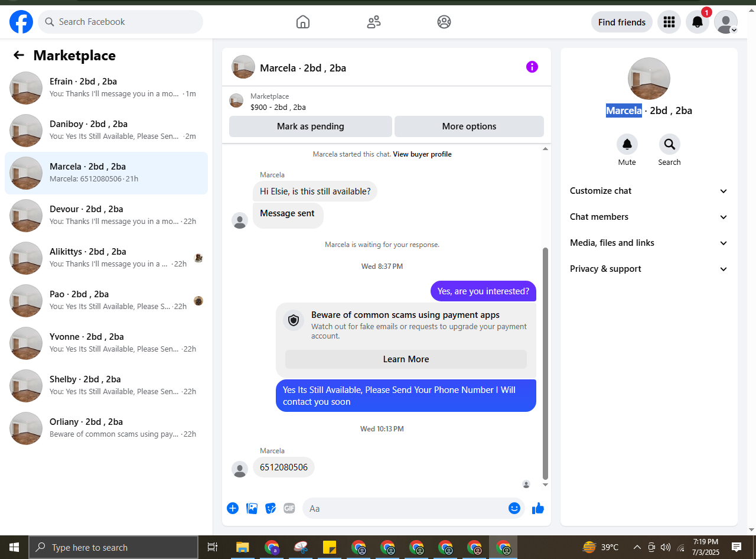
Task: Open more actions plus icon in composer
Action: click(233, 508)
